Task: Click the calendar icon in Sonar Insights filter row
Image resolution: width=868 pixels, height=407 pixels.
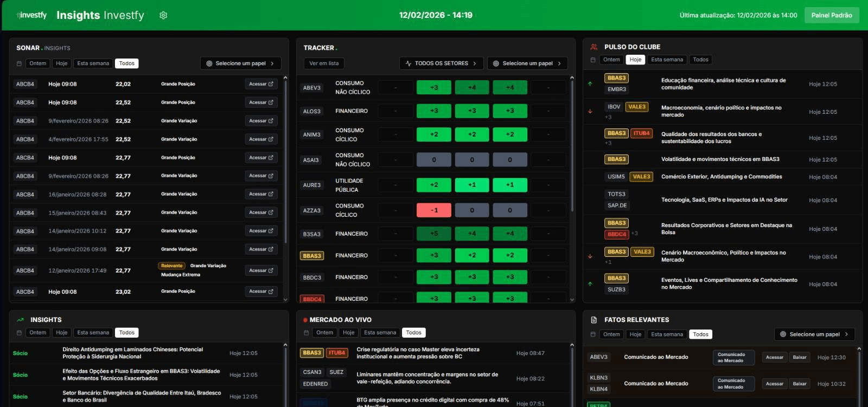Action: 19,63
